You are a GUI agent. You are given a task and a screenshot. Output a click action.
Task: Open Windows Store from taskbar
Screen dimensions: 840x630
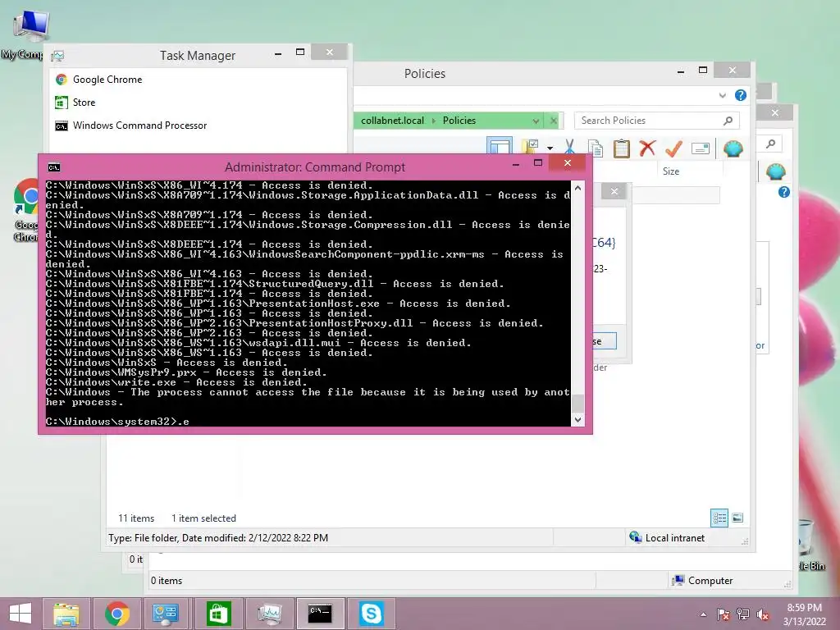point(218,614)
